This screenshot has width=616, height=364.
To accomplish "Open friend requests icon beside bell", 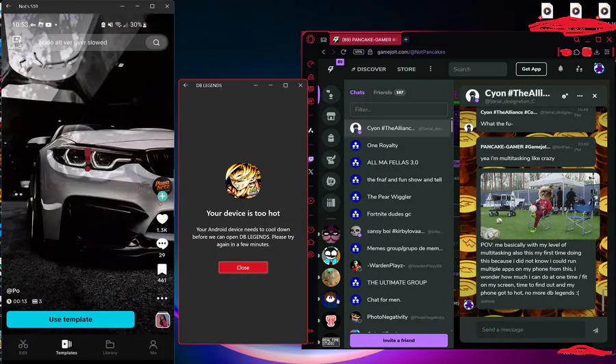I will coord(579,68).
